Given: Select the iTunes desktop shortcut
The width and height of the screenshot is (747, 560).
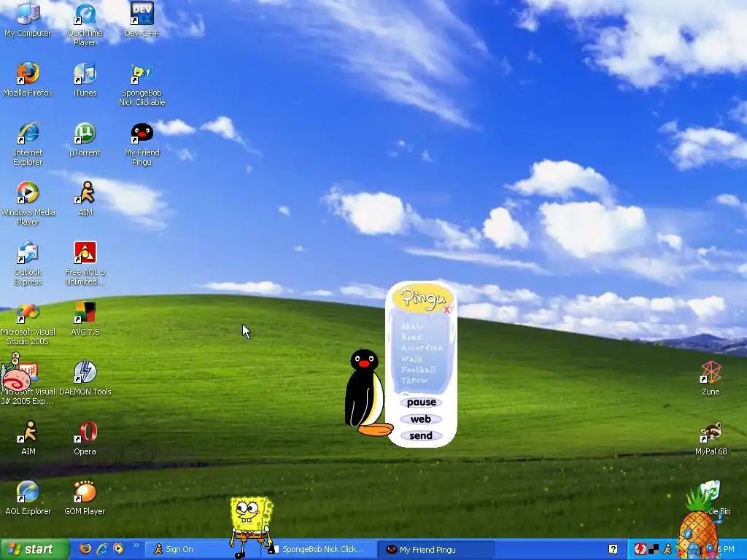Looking at the screenshot, I should [85, 79].
